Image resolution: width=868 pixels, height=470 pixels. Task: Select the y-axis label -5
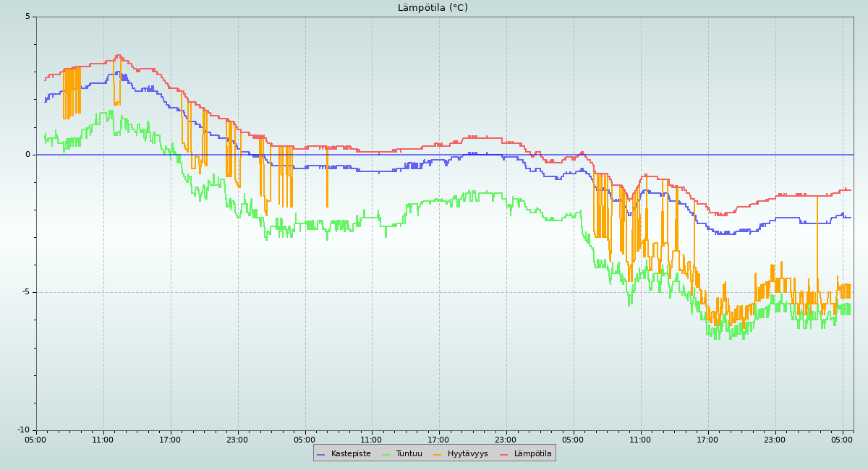(26, 292)
